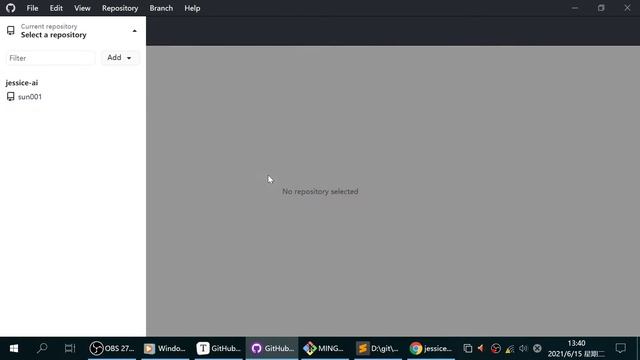Viewport: 640px width, 360px height.
Task: Switch to Chrome jessice window in taskbar
Action: [x=431, y=349]
